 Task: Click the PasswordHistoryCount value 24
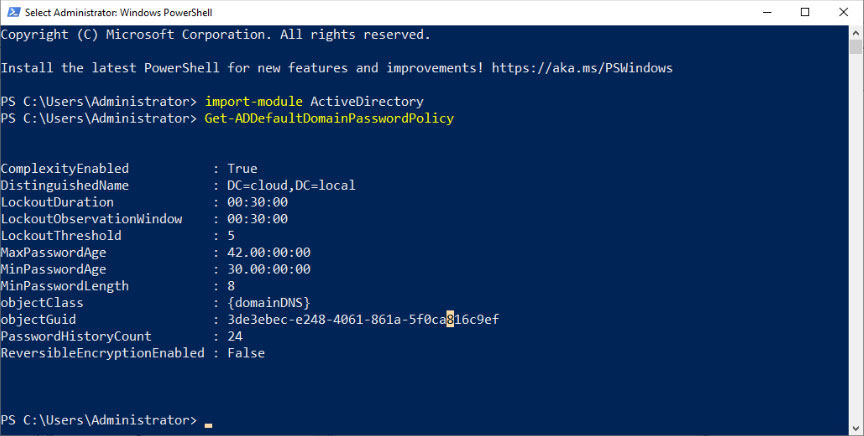point(235,337)
